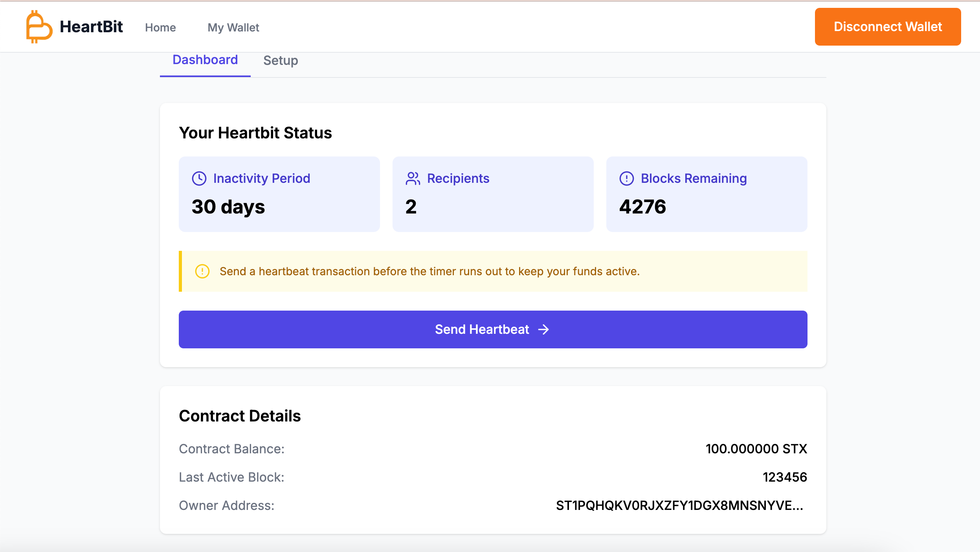
Task: Click the truncated owner address text
Action: [679, 506]
